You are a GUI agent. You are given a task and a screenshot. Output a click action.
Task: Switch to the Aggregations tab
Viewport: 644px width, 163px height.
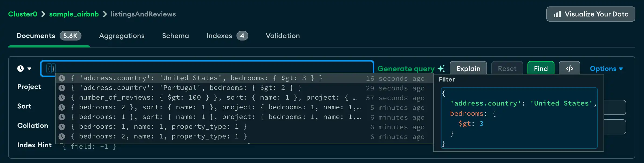122,35
